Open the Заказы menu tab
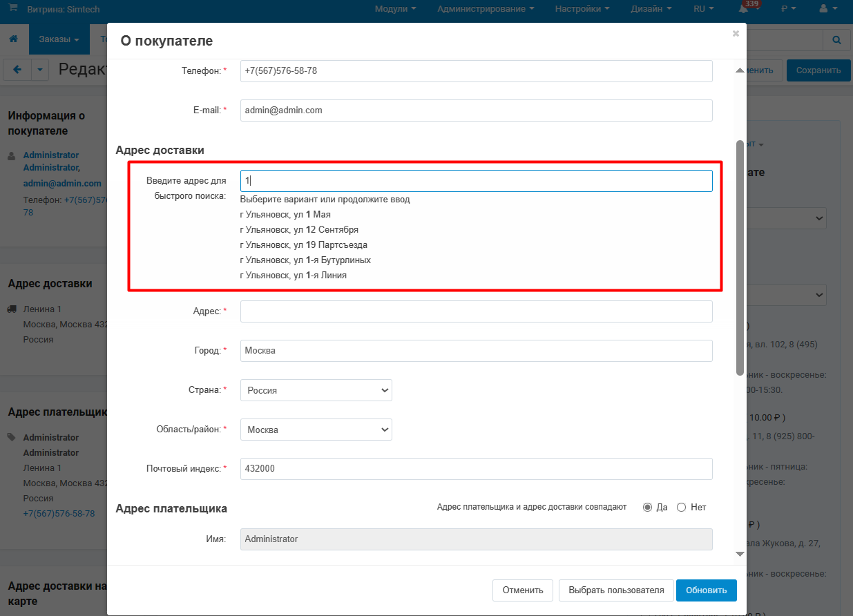Viewport: 853px width, 616px height. (x=59, y=39)
